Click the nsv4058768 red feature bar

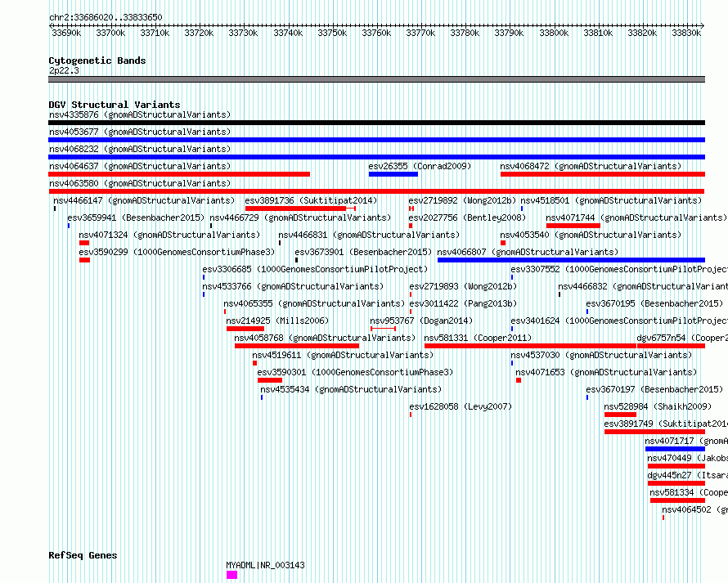tap(297, 346)
